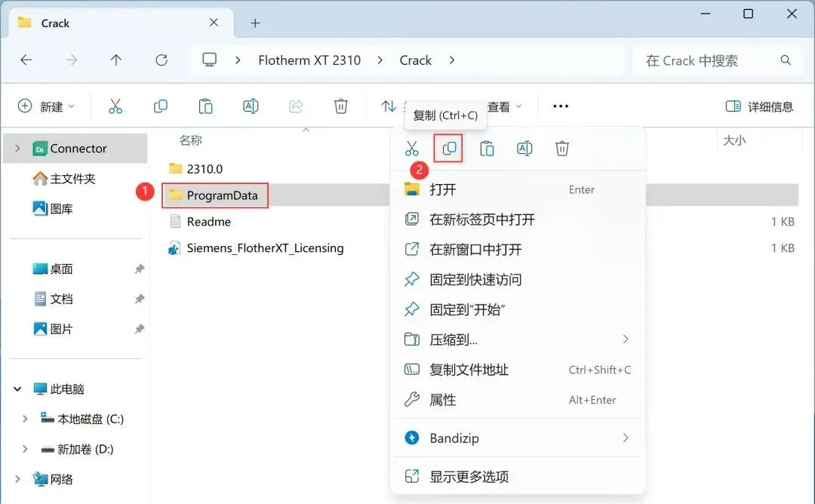815x504 pixels.
Task: Open 图库 in the sidebar
Action: point(53,209)
